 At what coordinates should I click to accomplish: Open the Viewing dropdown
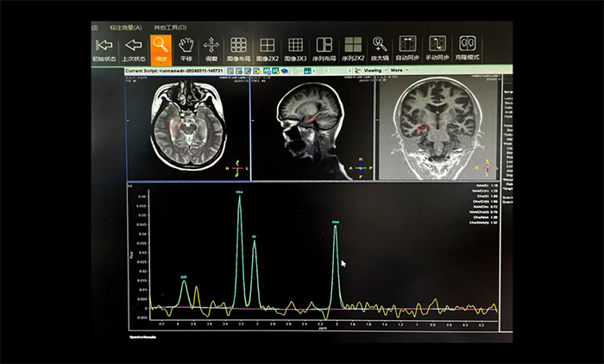point(373,70)
